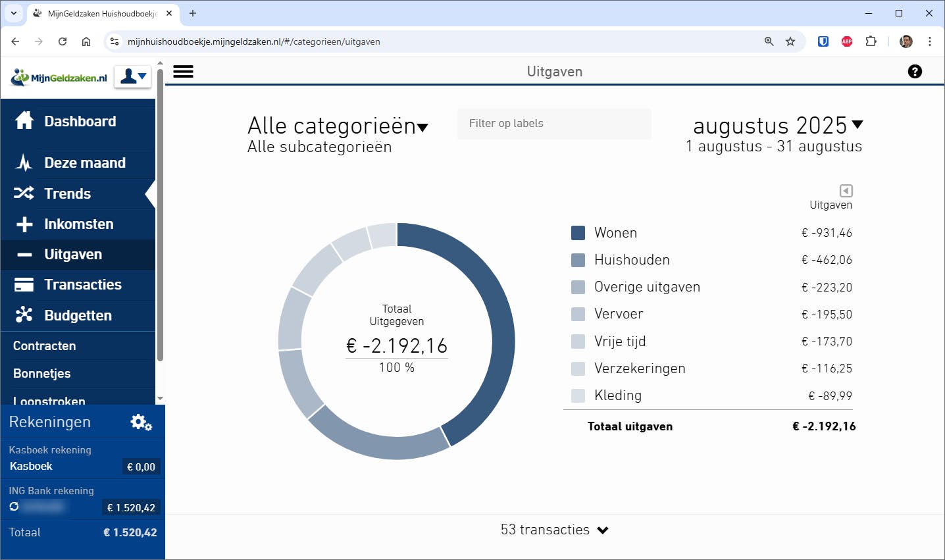Click the Huishouden color swatch
The height and width of the screenshot is (560, 945).
(578, 260)
